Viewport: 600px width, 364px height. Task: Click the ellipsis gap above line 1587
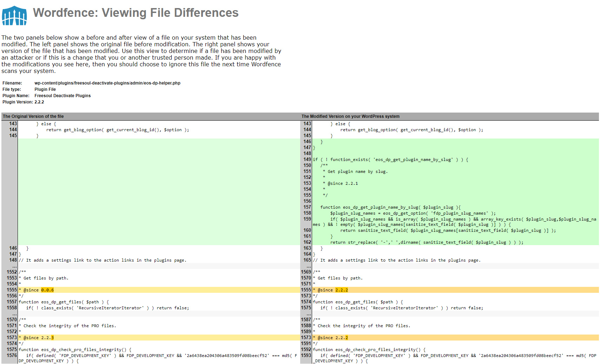click(309, 314)
